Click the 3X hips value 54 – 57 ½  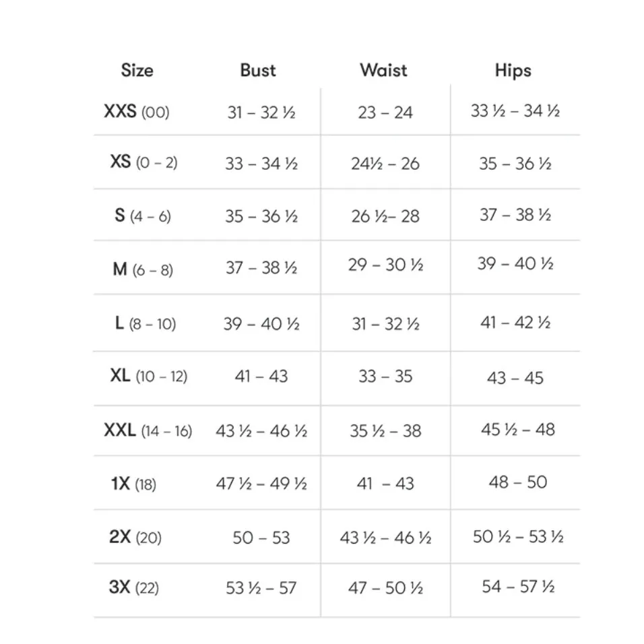(x=517, y=587)
